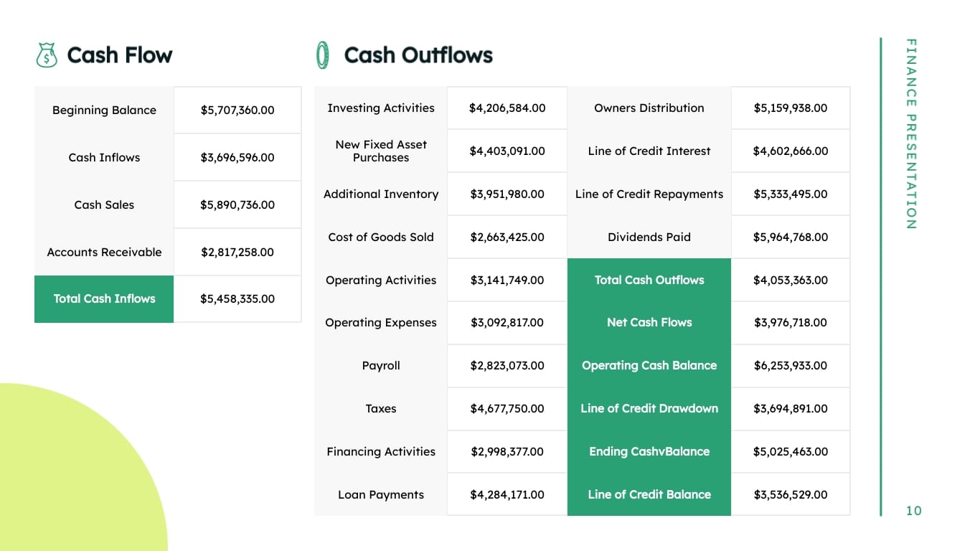Viewport: 980px width, 551px height.
Task: Select the Net Cash Flows green cell
Action: [x=649, y=323]
